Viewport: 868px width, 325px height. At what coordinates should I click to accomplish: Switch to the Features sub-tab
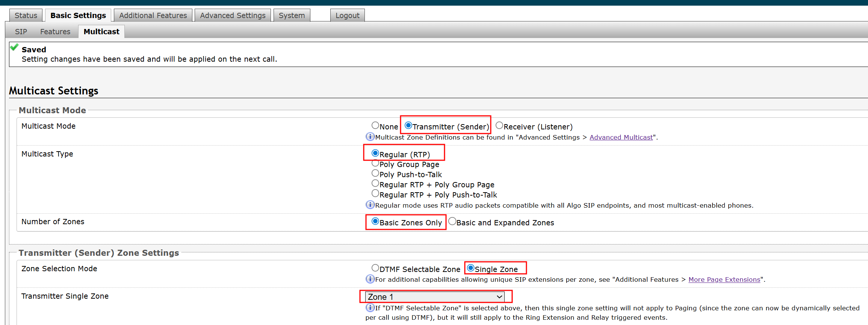tap(55, 32)
